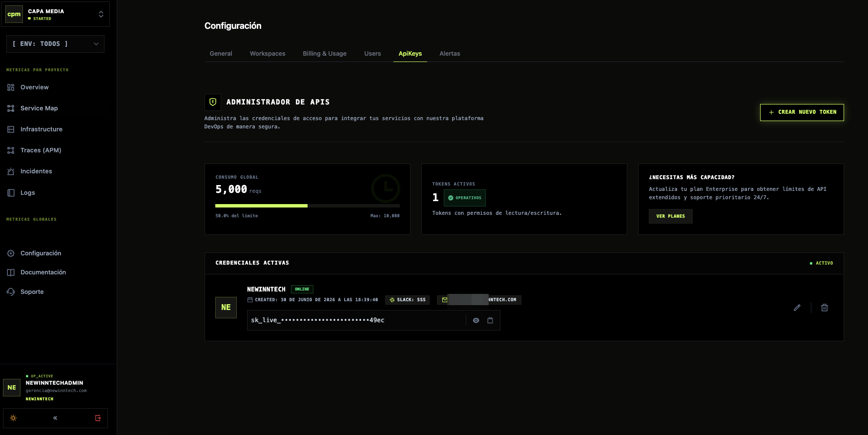Screen dimensions: 868x435
Task: Click the Infrastructure server icon
Action: tap(11, 129)
